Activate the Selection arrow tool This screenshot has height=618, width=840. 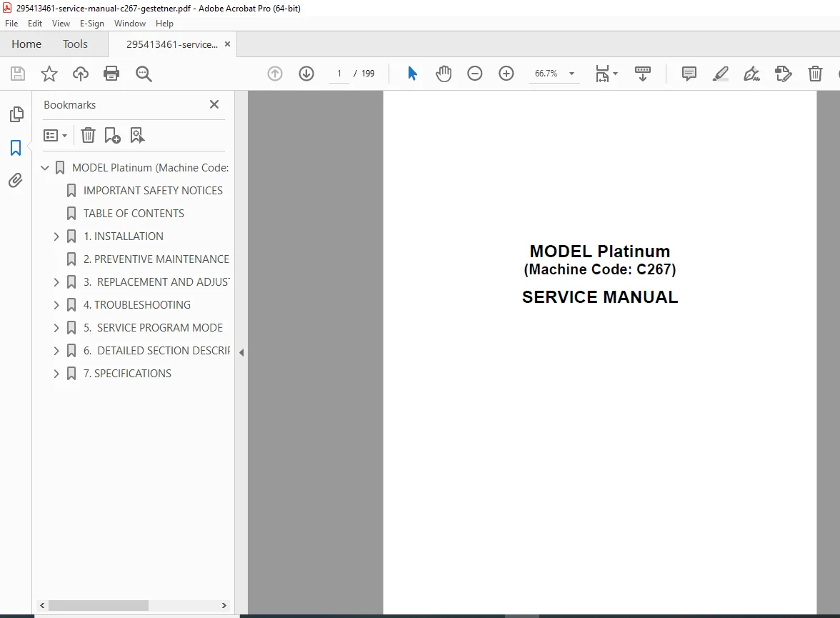tap(412, 74)
